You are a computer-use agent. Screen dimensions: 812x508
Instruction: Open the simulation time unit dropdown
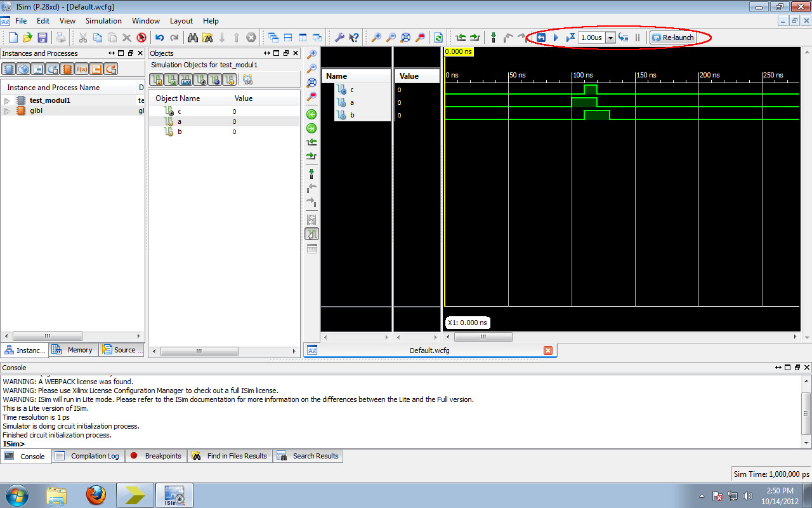coord(612,37)
